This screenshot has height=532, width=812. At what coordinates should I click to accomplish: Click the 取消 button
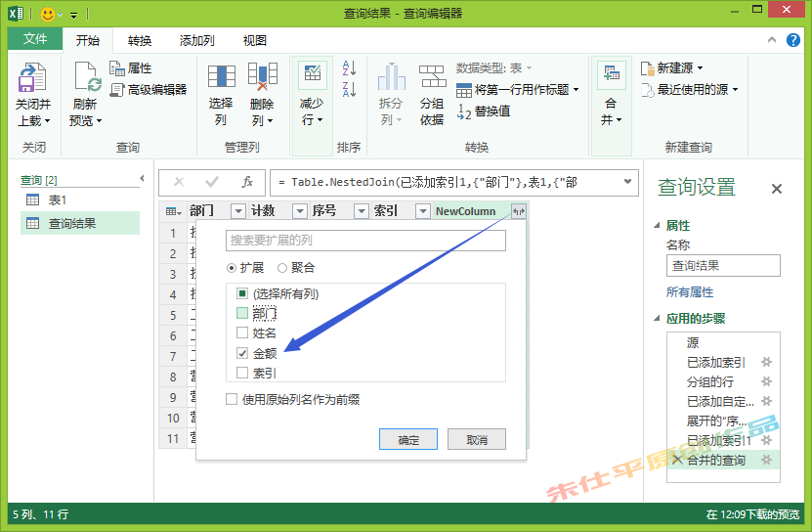477,440
